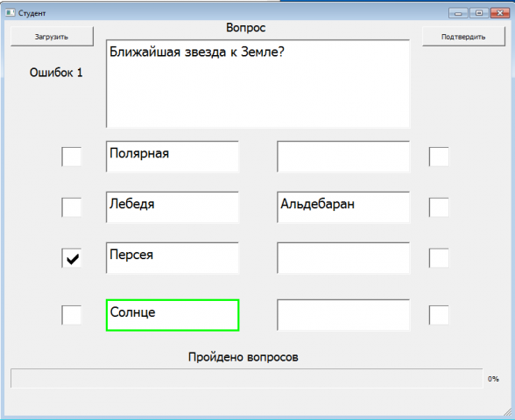Check the box next to Солнце

(71, 315)
